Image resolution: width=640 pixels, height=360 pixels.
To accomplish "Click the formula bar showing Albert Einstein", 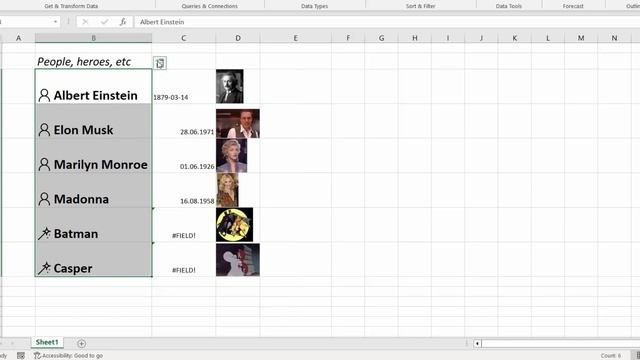I will click(x=387, y=22).
